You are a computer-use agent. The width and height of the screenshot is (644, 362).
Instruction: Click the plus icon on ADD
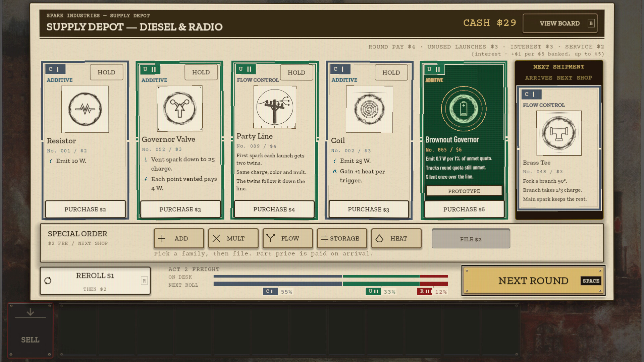pos(162,238)
